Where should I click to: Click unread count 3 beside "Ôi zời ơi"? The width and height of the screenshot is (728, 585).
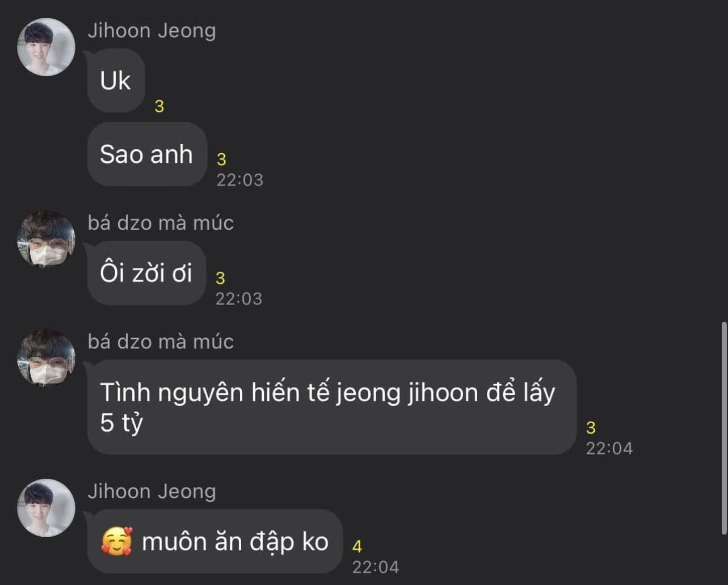(x=221, y=278)
